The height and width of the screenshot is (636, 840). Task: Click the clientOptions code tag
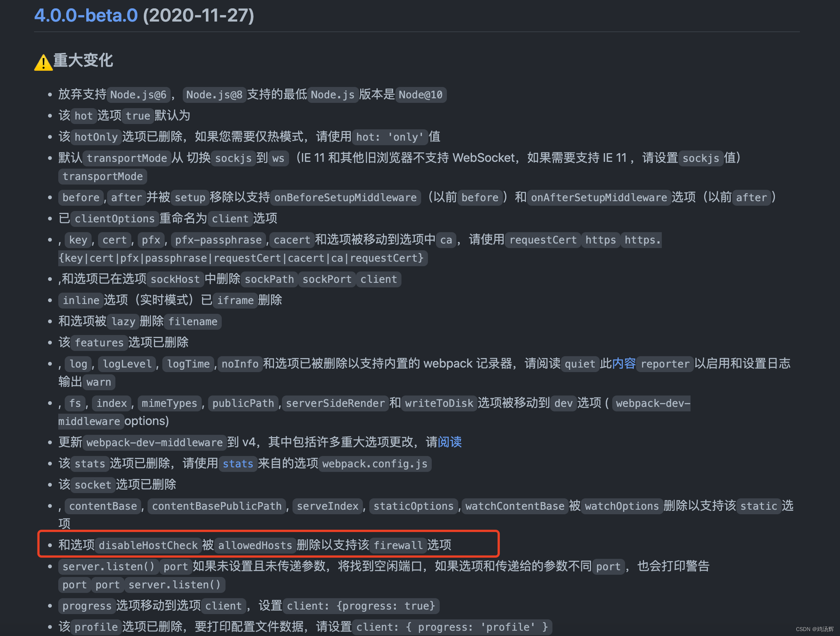tap(115, 219)
